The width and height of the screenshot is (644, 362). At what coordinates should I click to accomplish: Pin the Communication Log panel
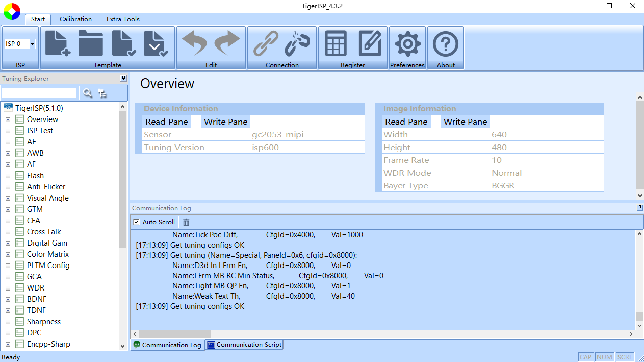[x=640, y=208]
